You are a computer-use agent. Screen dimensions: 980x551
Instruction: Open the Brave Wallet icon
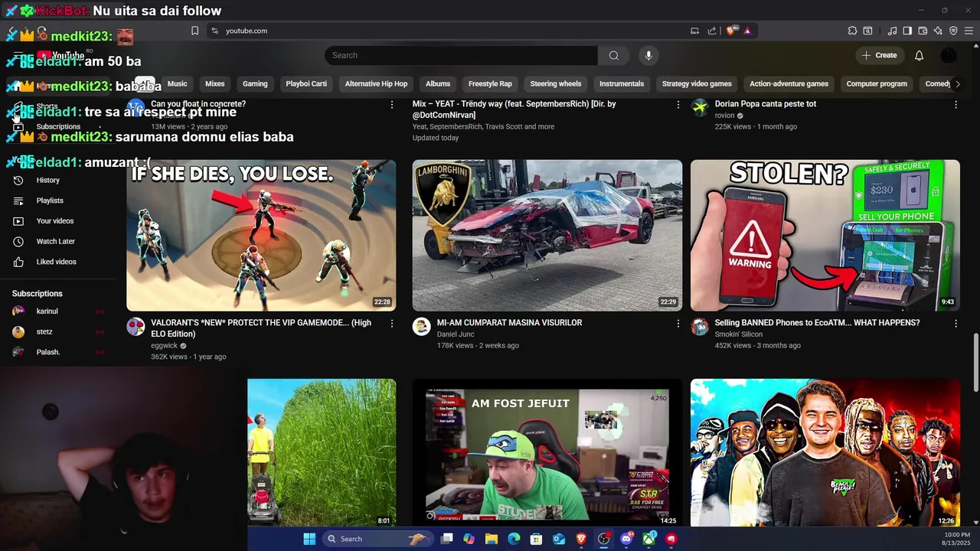923,31
